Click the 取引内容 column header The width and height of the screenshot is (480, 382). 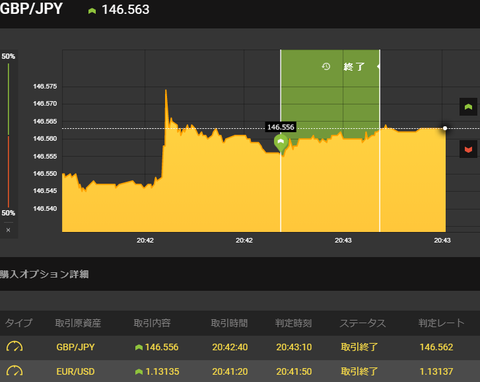(152, 323)
